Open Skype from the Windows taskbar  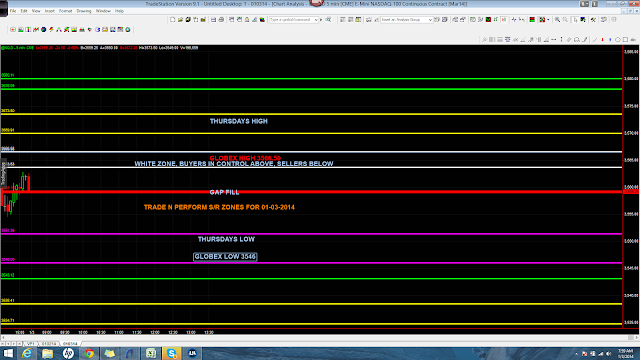(x=172, y=353)
